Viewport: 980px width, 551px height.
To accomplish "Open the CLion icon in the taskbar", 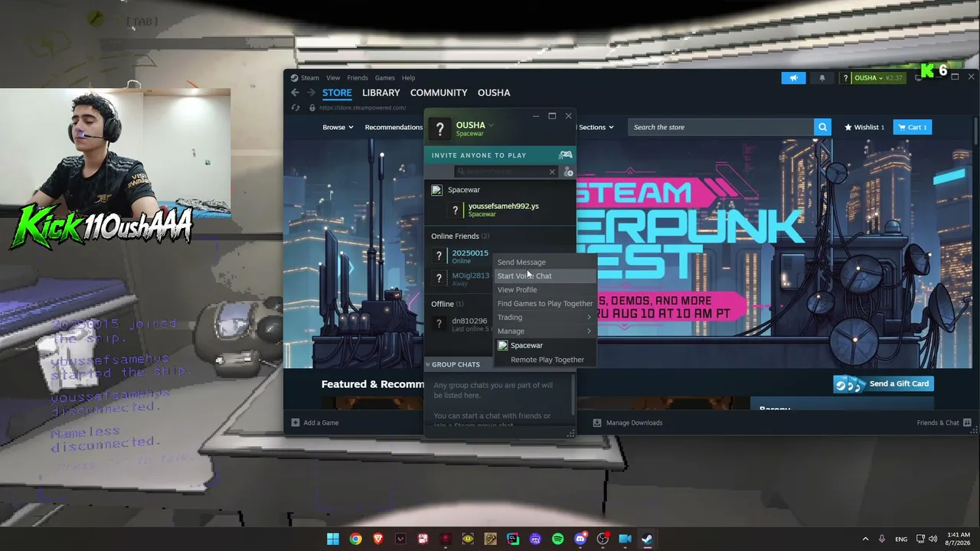I will click(x=513, y=539).
